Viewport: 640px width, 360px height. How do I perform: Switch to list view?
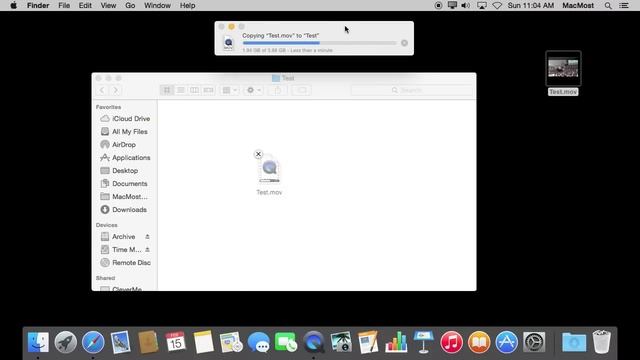(181, 90)
